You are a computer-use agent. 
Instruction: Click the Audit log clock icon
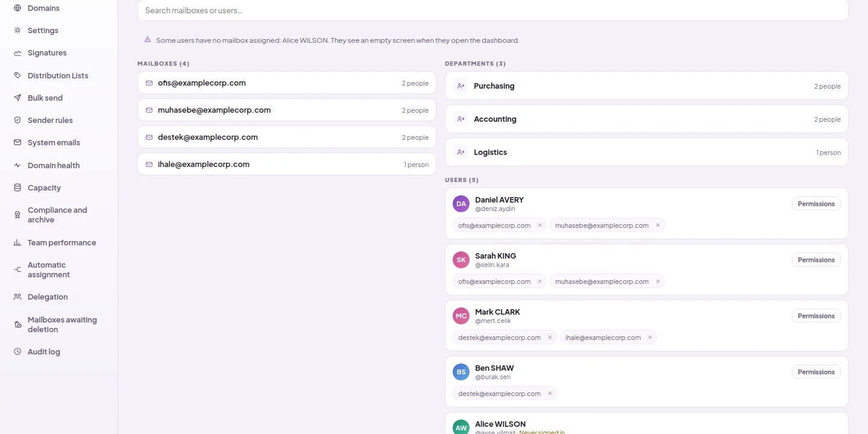(x=17, y=352)
